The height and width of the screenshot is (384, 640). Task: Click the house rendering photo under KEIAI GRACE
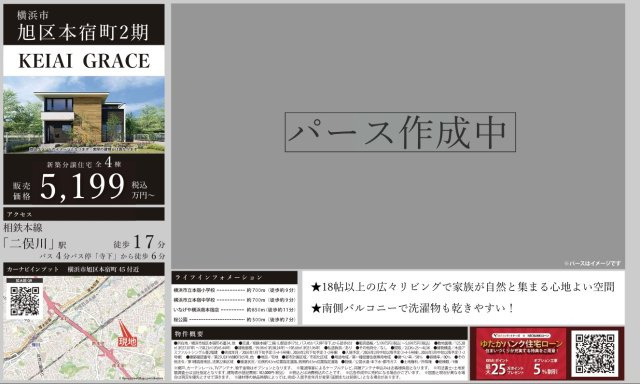[x=84, y=115]
